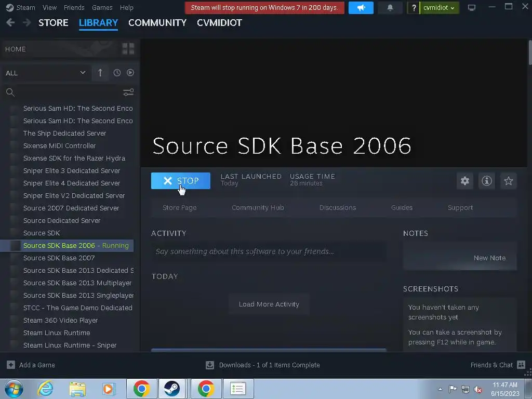Click the Windows 7 end-of-support warning banner

(x=264, y=7)
